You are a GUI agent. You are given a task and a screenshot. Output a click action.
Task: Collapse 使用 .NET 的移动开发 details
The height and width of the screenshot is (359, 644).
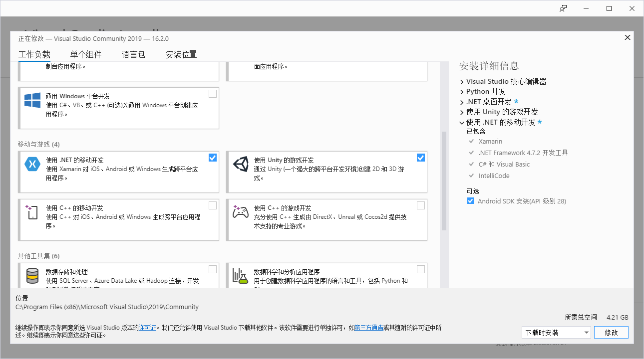point(461,122)
